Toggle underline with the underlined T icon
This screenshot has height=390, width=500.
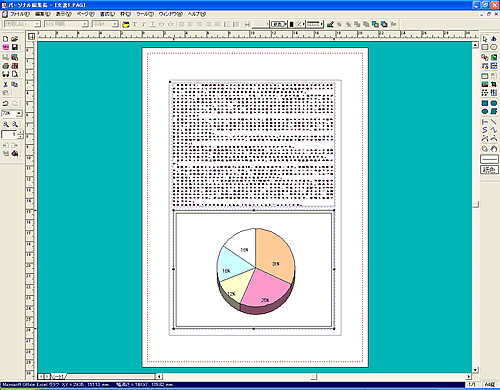(x=153, y=24)
